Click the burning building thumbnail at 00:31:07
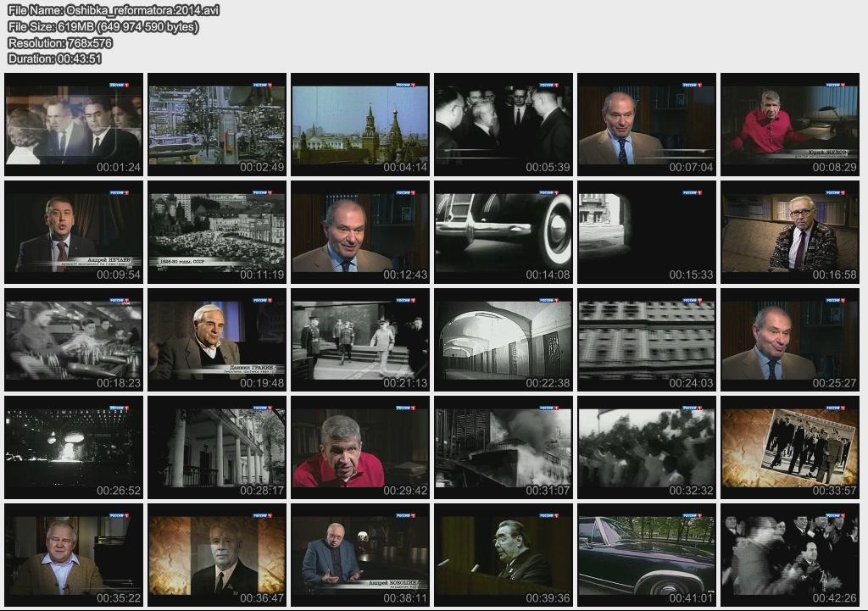This screenshot has width=868, height=611. (504, 447)
